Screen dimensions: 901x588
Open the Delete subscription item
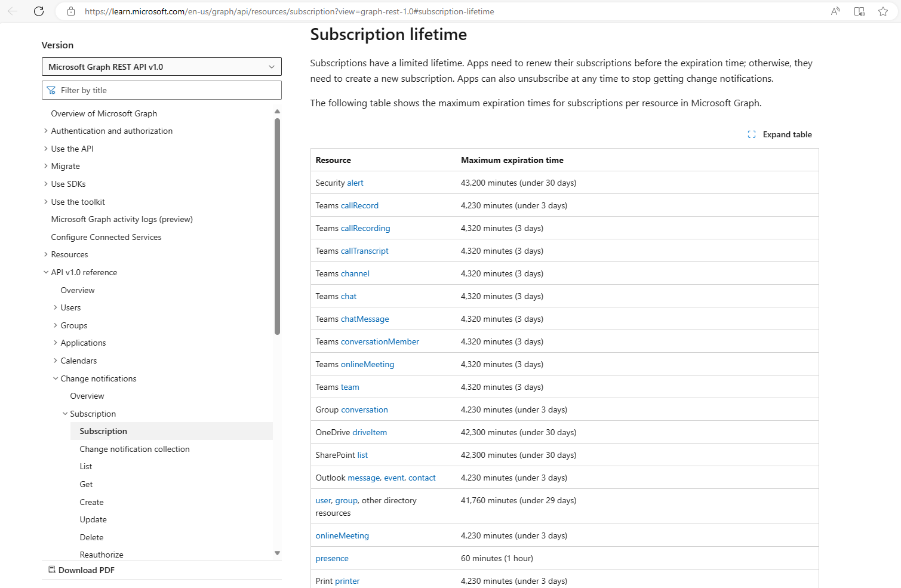pos(92,537)
